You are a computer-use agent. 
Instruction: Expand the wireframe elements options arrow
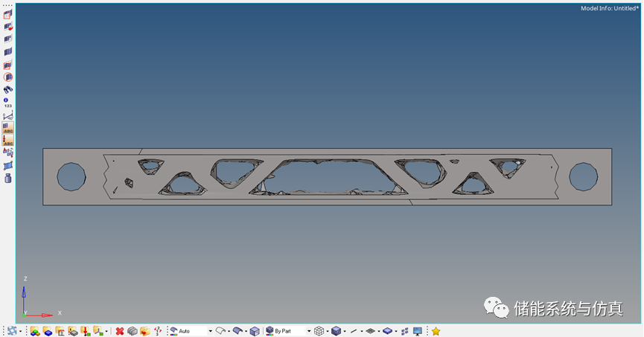[x=328, y=331]
